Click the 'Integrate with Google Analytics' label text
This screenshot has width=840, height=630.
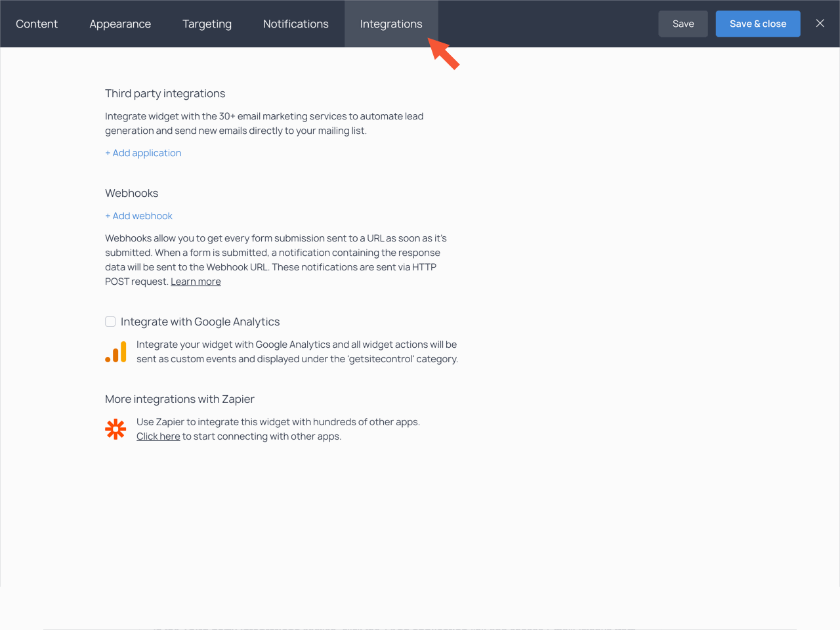click(200, 322)
